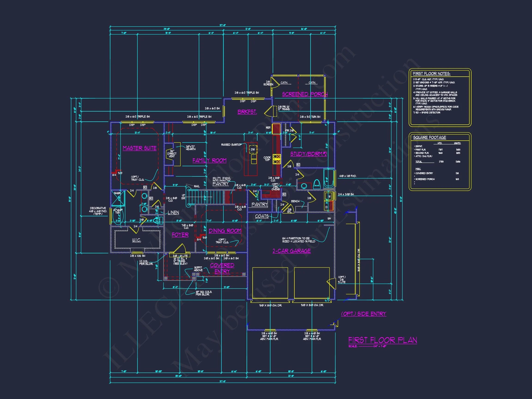Select the foyer front door swing symbol

click(x=180, y=249)
